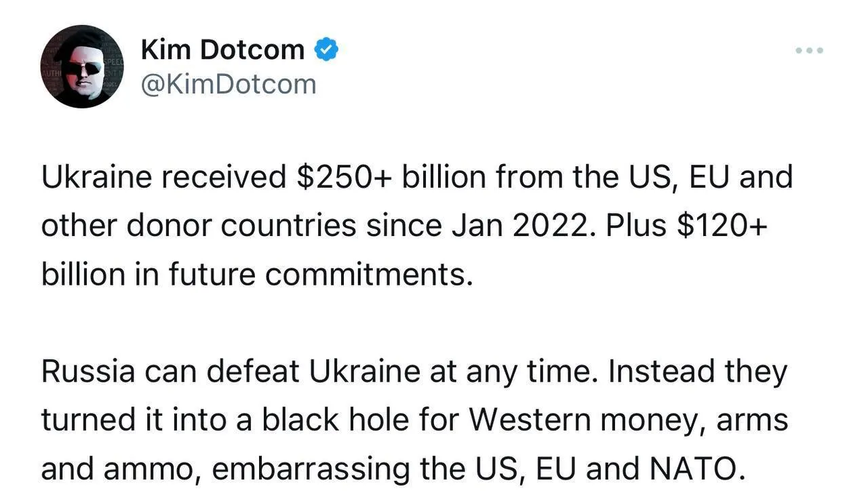Click the first paragraph about Ukraine funding
This screenshot has height=495, width=868.
pyautogui.click(x=416, y=226)
